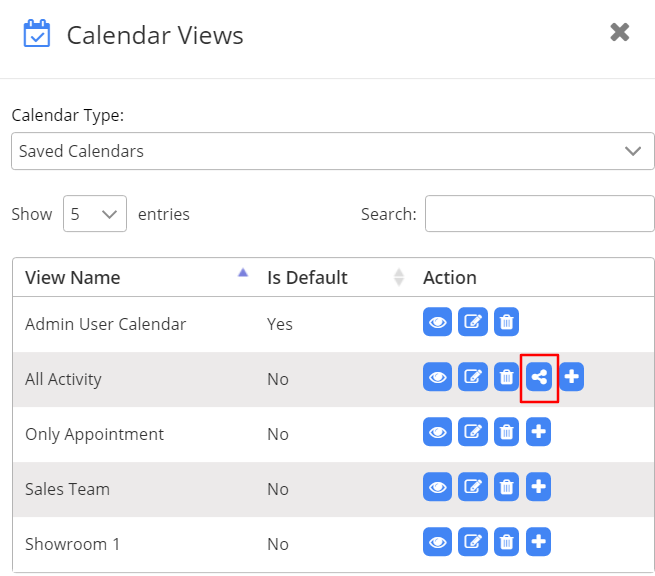Click the Search input field
Screen dimensions: 655x576
click(x=539, y=214)
